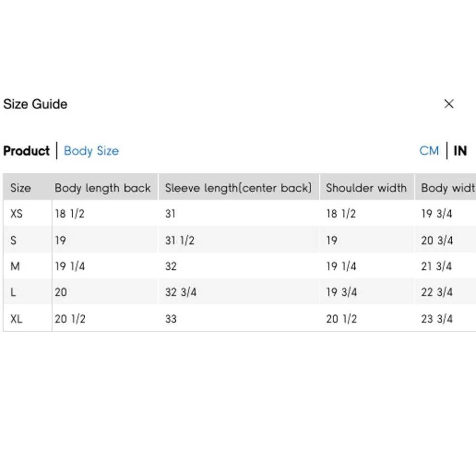The width and height of the screenshot is (476, 476).
Task: Click the L sleeve length 32 3/4 cell
Action: pyautogui.click(x=181, y=292)
